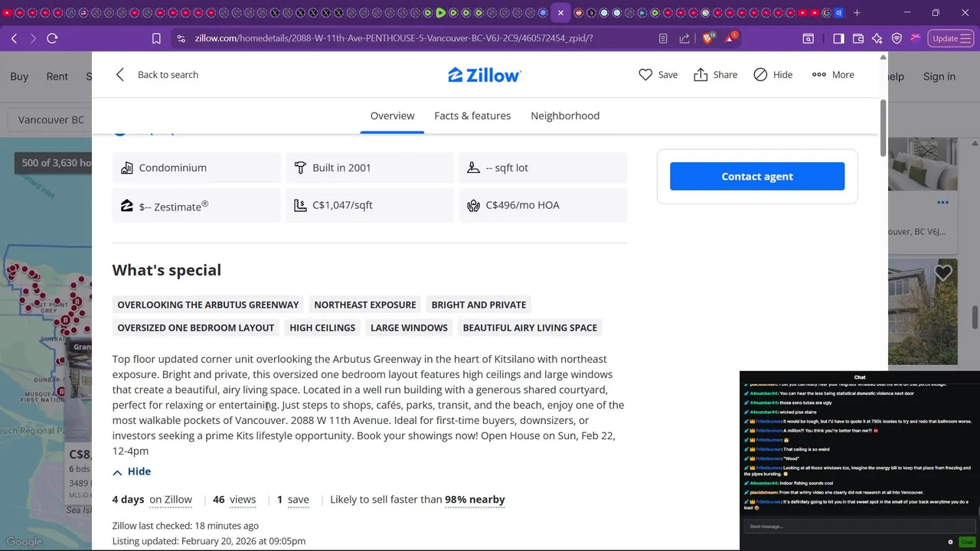Open Brave Wallet icon
The height and width of the screenshot is (551, 980).
(x=858, y=38)
